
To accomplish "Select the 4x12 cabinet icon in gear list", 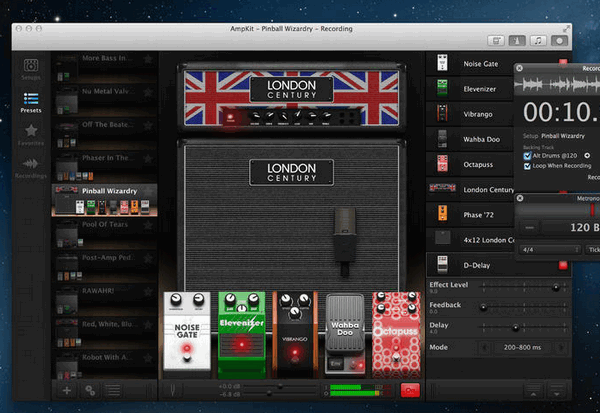I will (443, 239).
